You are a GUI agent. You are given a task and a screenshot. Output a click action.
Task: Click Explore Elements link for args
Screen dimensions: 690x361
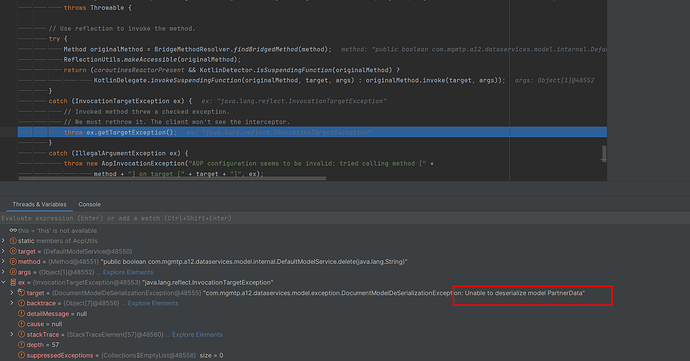tap(128, 272)
